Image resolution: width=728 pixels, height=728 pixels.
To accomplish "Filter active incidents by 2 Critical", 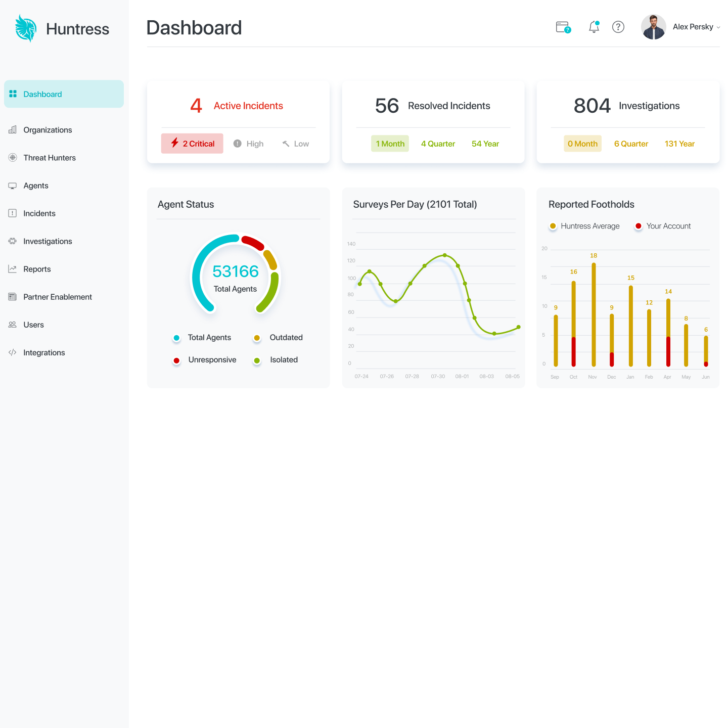I will (x=192, y=144).
